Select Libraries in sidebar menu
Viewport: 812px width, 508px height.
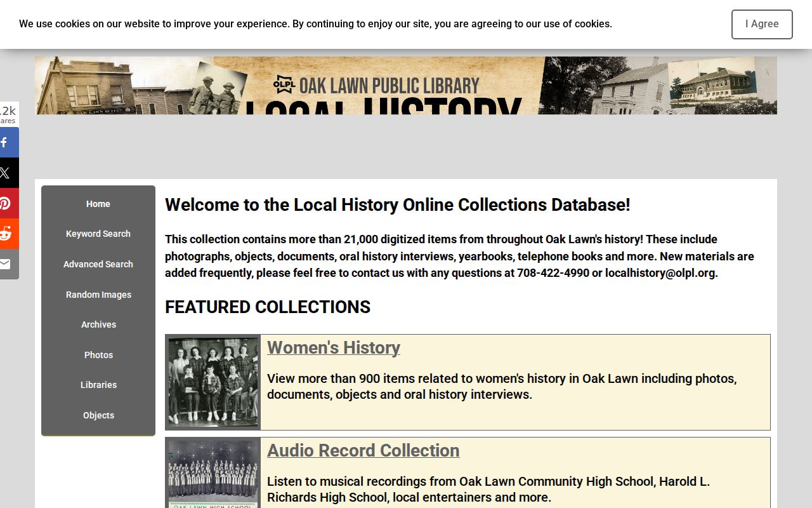[98, 385]
